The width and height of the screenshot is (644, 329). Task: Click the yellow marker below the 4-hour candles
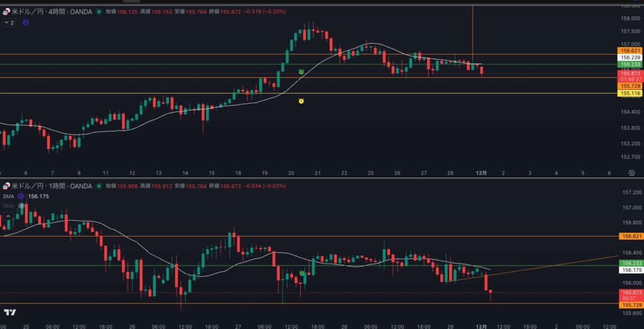[x=301, y=101]
